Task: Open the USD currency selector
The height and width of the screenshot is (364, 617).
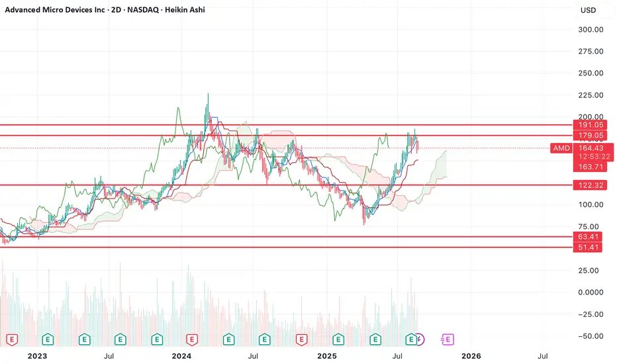Action: click(x=589, y=10)
